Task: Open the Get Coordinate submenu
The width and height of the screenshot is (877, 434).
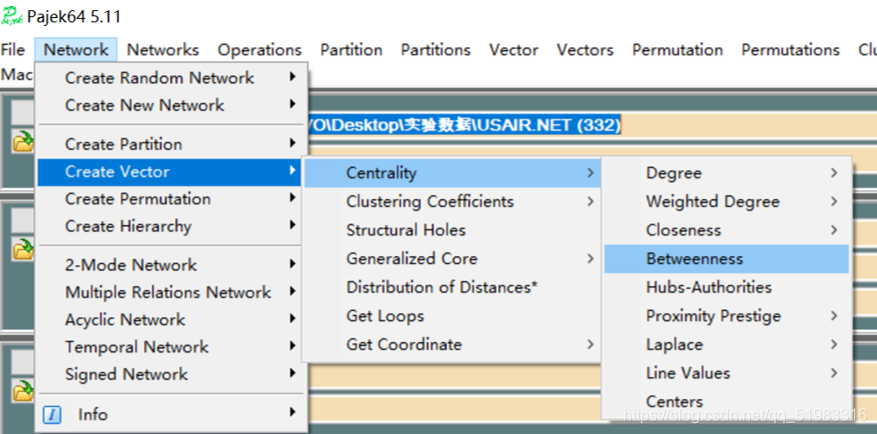Action: (452, 345)
